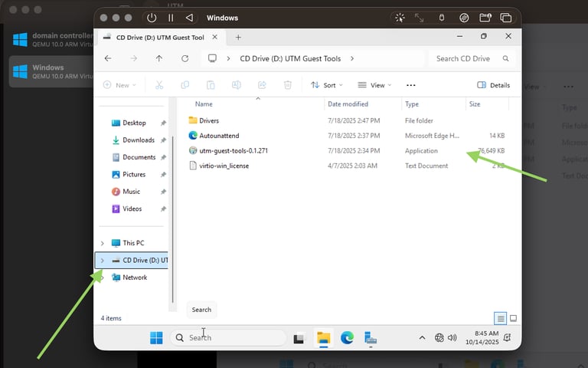
Task: Open the clock showing 8:45 AM
Action: click(482, 337)
